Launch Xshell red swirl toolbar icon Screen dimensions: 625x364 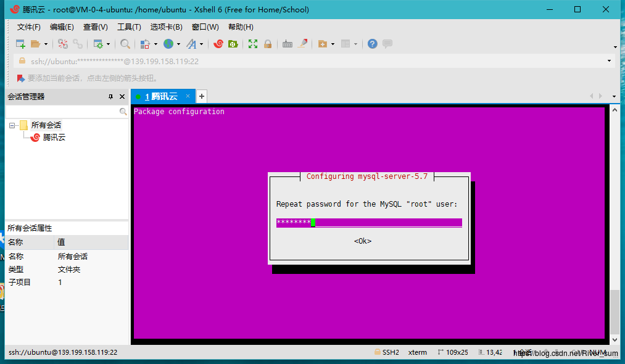click(218, 44)
